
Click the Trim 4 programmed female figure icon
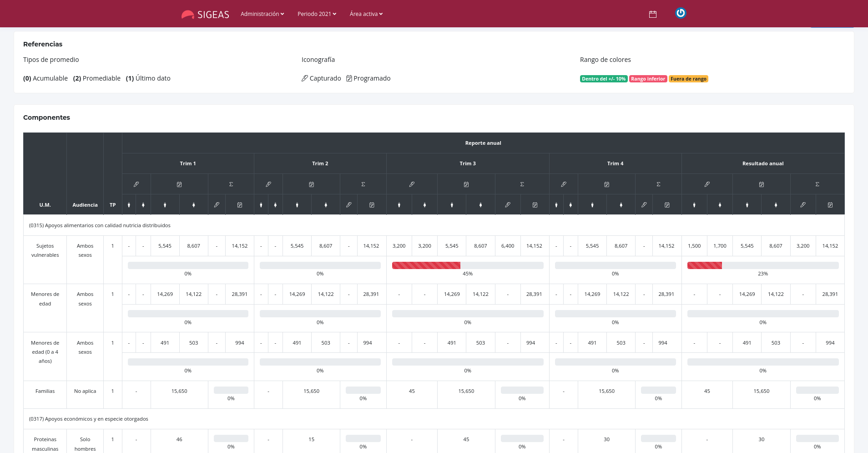coord(621,205)
